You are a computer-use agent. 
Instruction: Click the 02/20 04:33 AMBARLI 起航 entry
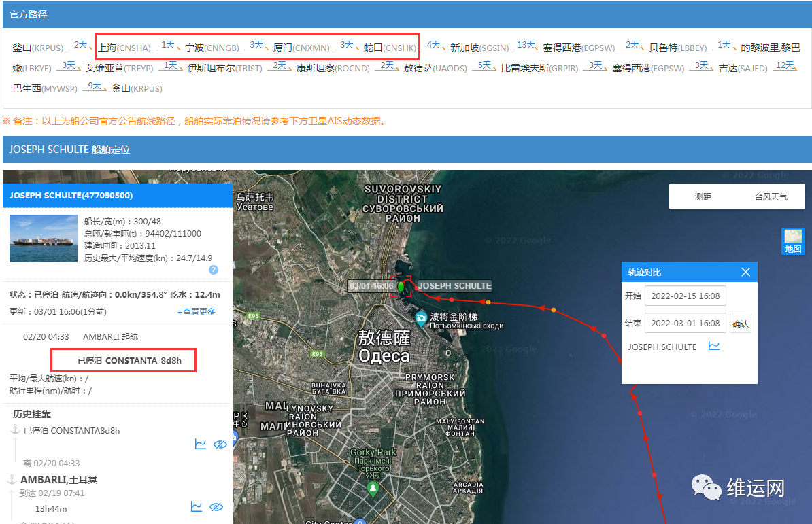click(81, 336)
